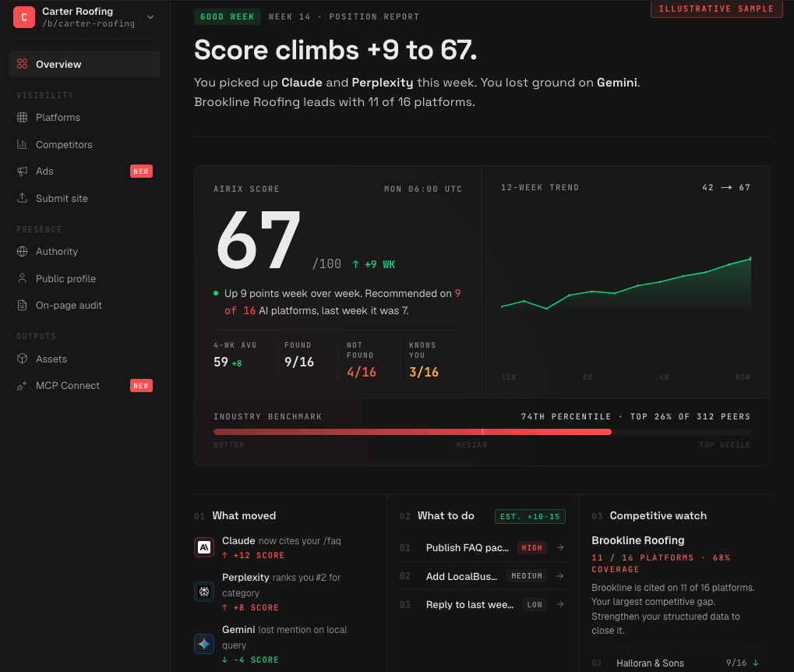794x672 pixels.
Task: Click the industry benchmark percentile bar
Action: pyautogui.click(x=482, y=432)
